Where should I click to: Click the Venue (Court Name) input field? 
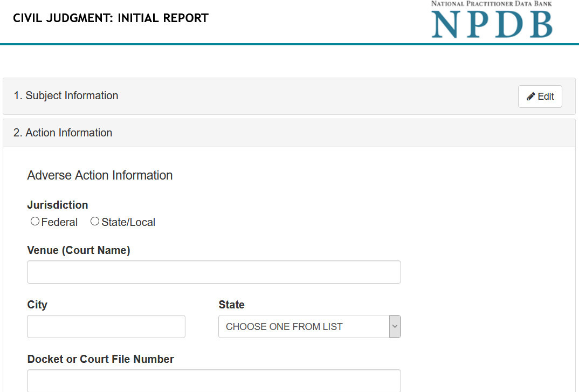214,272
